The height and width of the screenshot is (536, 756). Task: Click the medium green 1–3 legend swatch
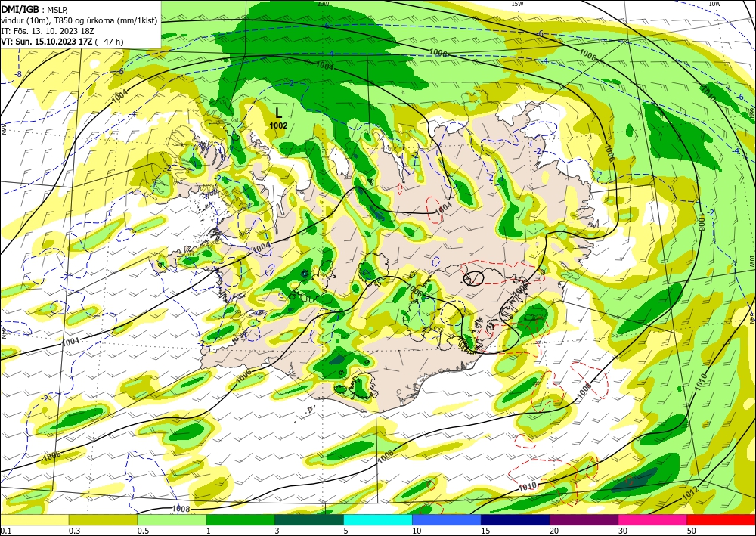(240, 520)
